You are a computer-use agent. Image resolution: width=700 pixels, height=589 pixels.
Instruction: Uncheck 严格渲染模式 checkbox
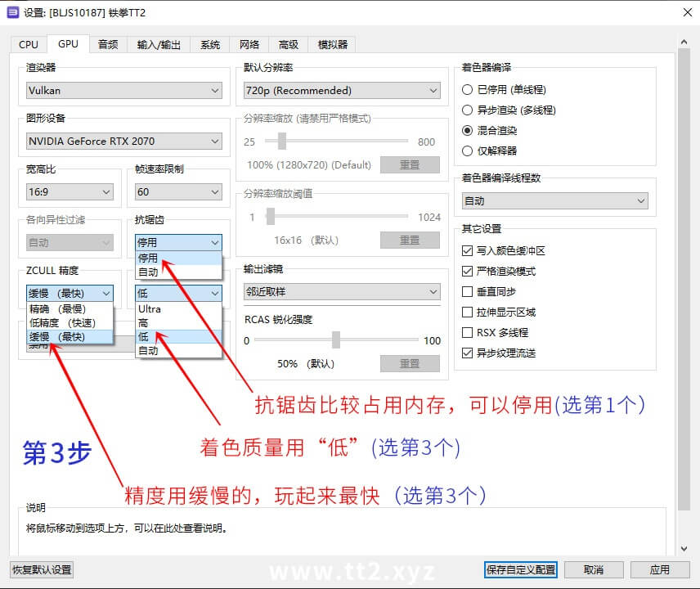tap(468, 272)
